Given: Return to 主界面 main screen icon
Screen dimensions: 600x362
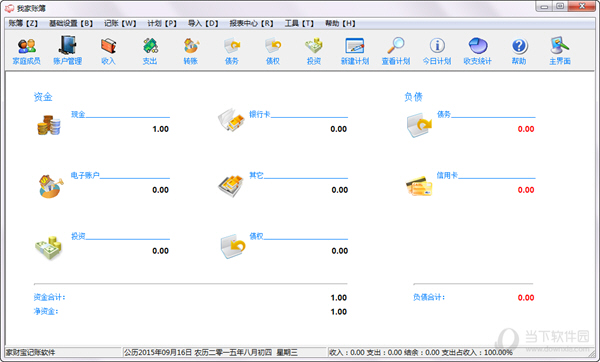Looking at the screenshot, I should [x=560, y=51].
